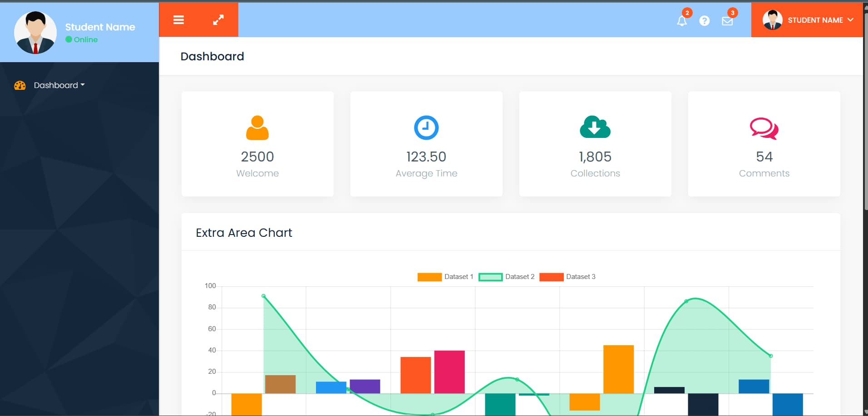
Task: Click the orange user icon in Welcome card
Action: pyautogui.click(x=257, y=128)
